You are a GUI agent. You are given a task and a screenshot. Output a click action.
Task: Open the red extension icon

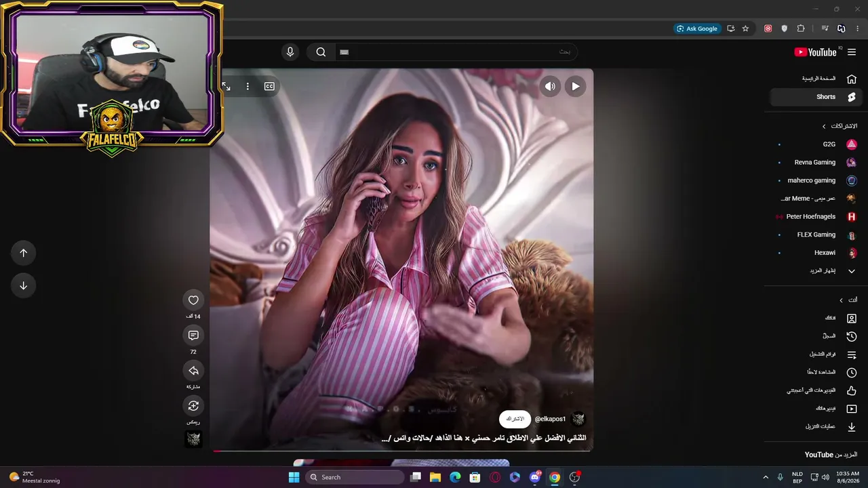pos(768,28)
